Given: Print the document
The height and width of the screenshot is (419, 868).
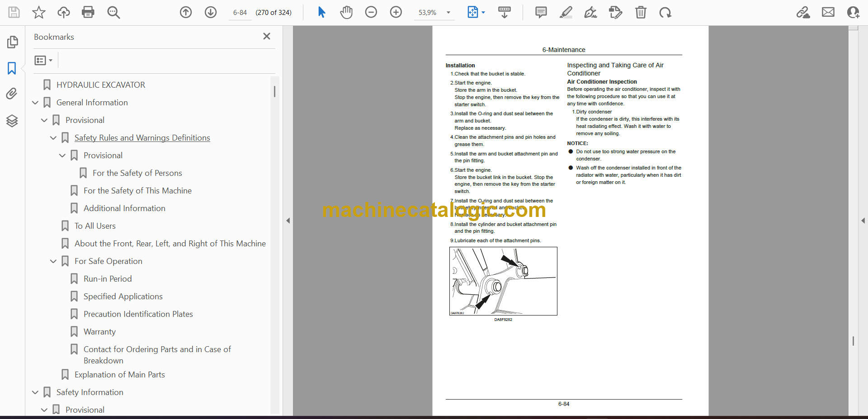Looking at the screenshot, I should (x=88, y=12).
